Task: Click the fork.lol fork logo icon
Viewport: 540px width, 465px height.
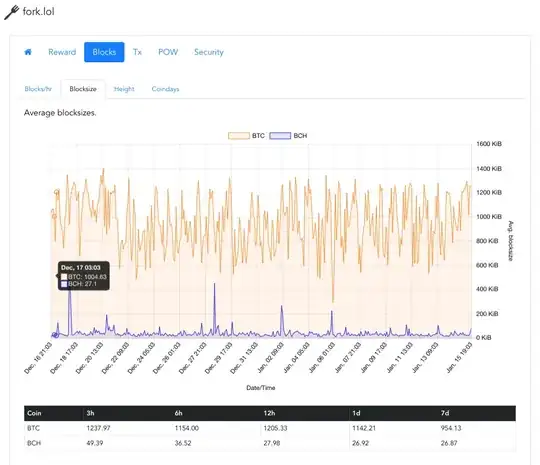Action: [x=11, y=12]
